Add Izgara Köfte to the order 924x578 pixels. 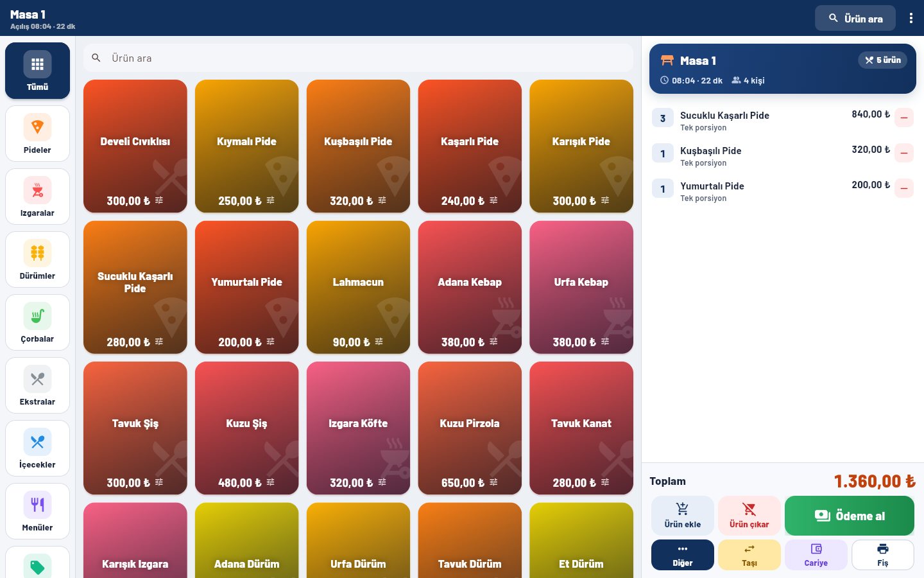click(358, 428)
